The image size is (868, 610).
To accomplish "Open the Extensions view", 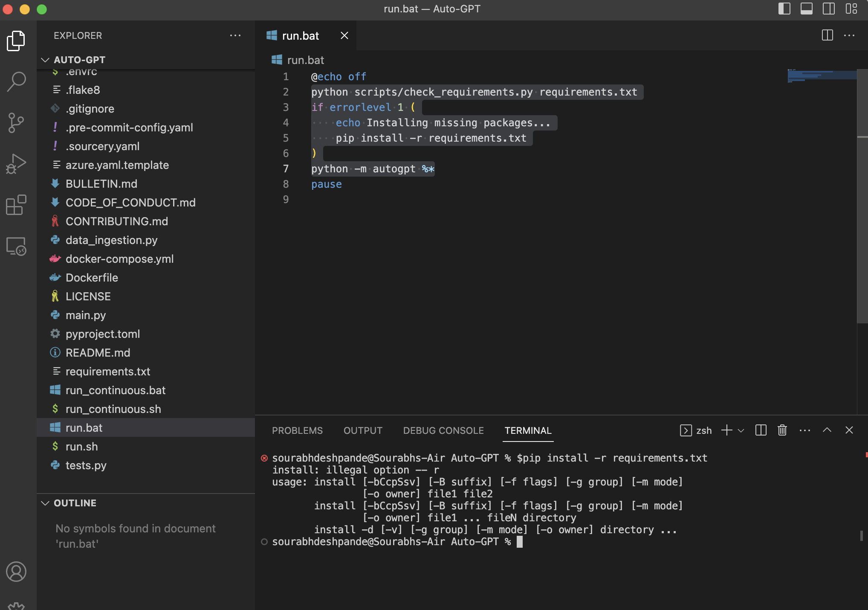I will tap(16, 205).
